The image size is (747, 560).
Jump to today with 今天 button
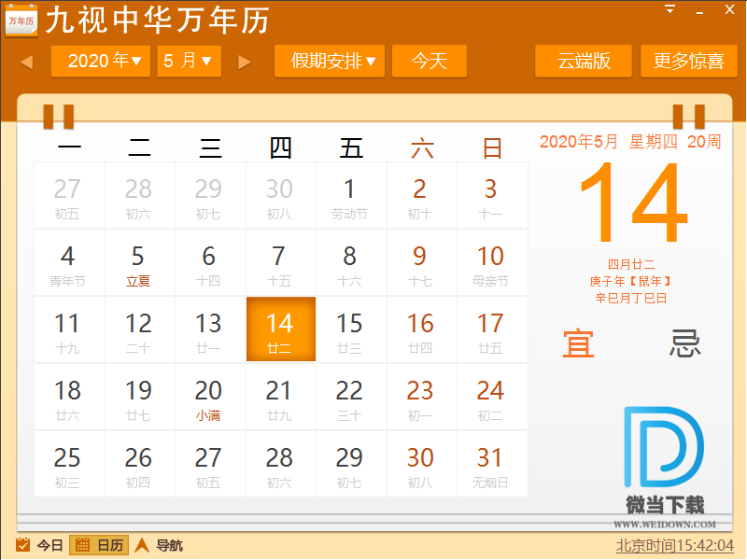[430, 62]
